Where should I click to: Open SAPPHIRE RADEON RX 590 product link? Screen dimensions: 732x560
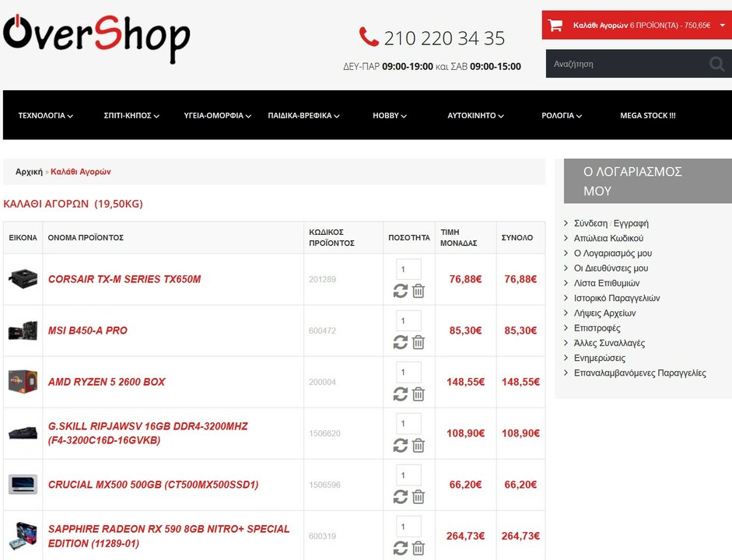tap(169, 536)
